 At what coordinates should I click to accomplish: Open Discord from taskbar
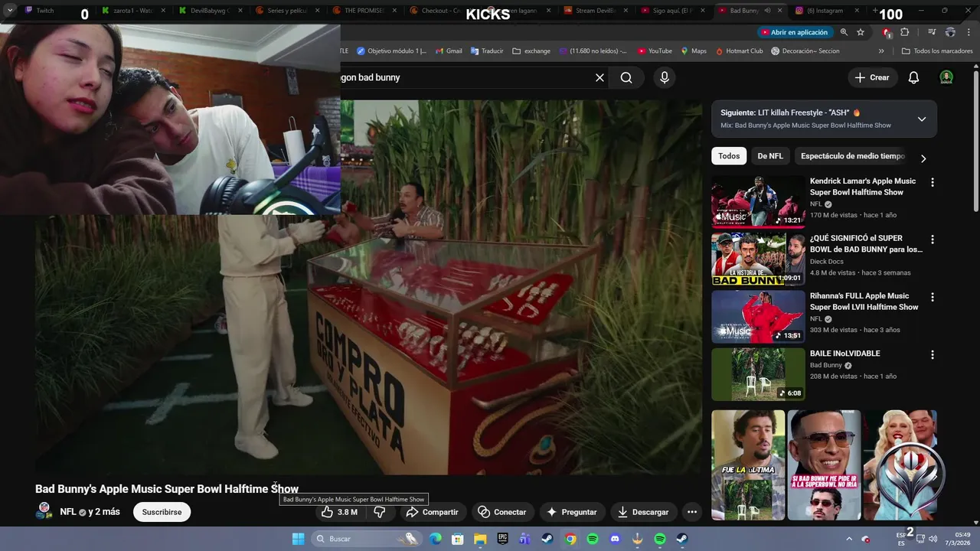pyautogui.click(x=615, y=539)
